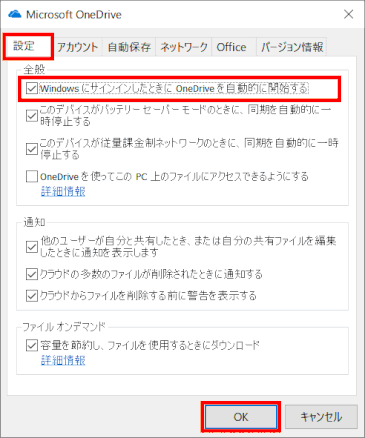Viewport: 365px width, 438px height.
Task: Select the 設定 tab
Action: click(x=28, y=46)
